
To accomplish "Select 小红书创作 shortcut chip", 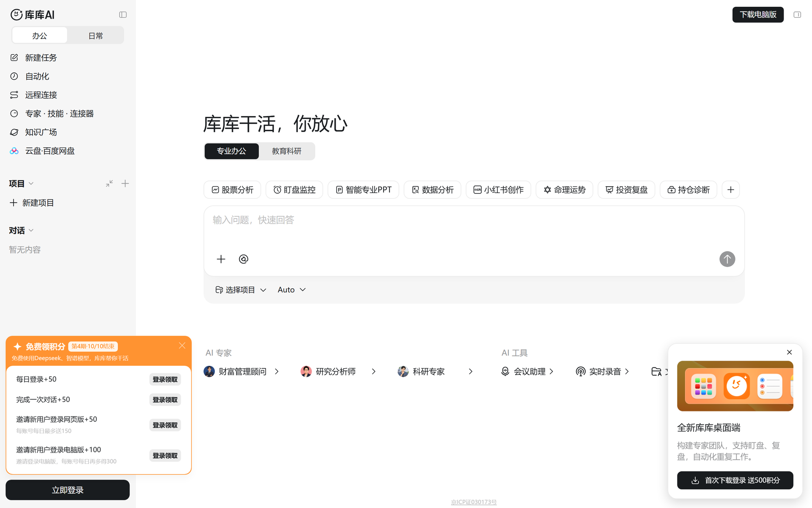I will (x=498, y=190).
